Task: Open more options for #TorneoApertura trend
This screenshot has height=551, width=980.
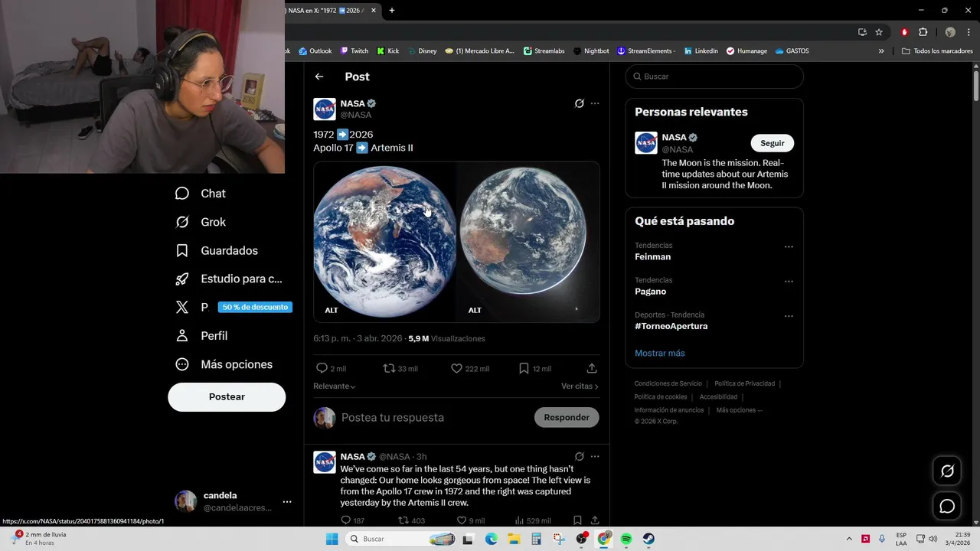Action: (789, 316)
